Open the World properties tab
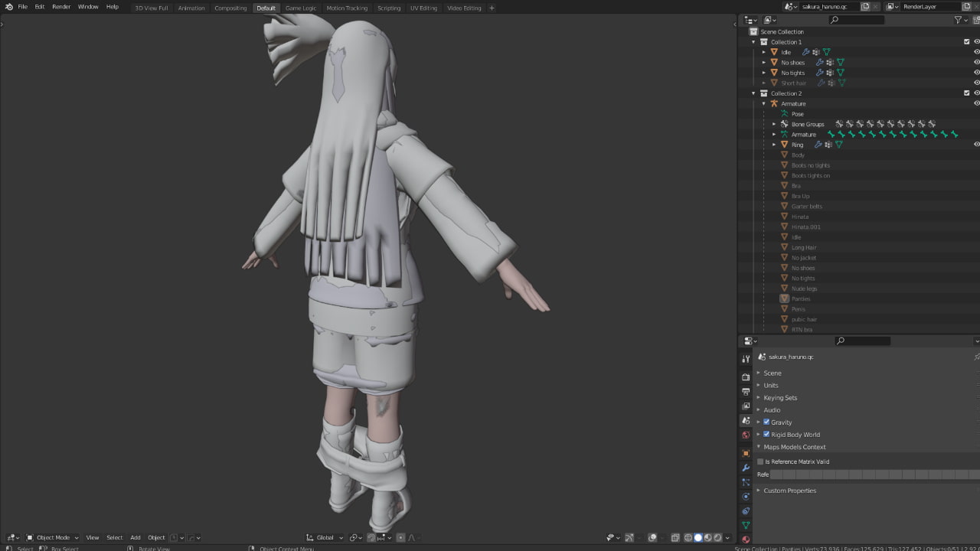This screenshot has height=551, width=980. (x=746, y=435)
